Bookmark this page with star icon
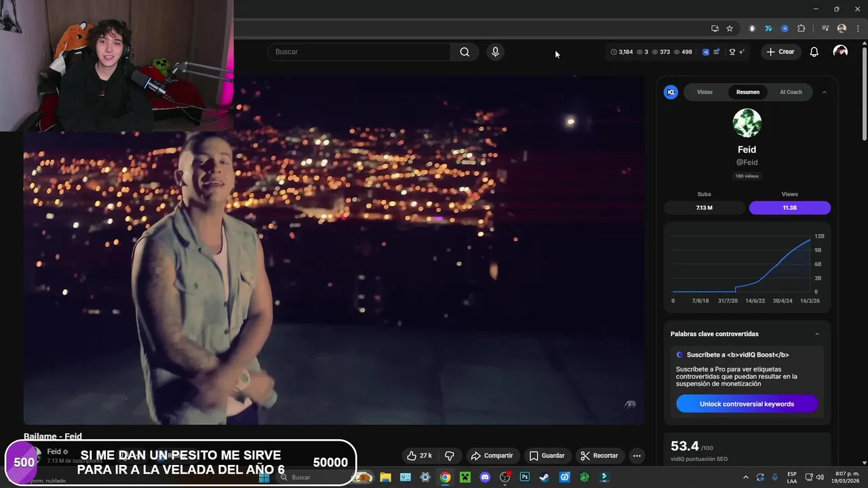Image resolution: width=868 pixels, height=488 pixels. [730, 28]
